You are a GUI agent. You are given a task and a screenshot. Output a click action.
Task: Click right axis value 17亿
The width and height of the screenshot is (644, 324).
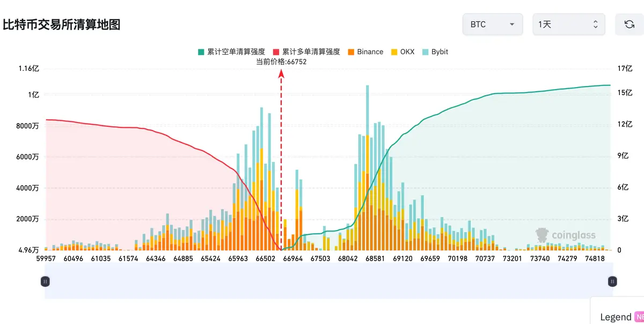click(x=625, y=68)
